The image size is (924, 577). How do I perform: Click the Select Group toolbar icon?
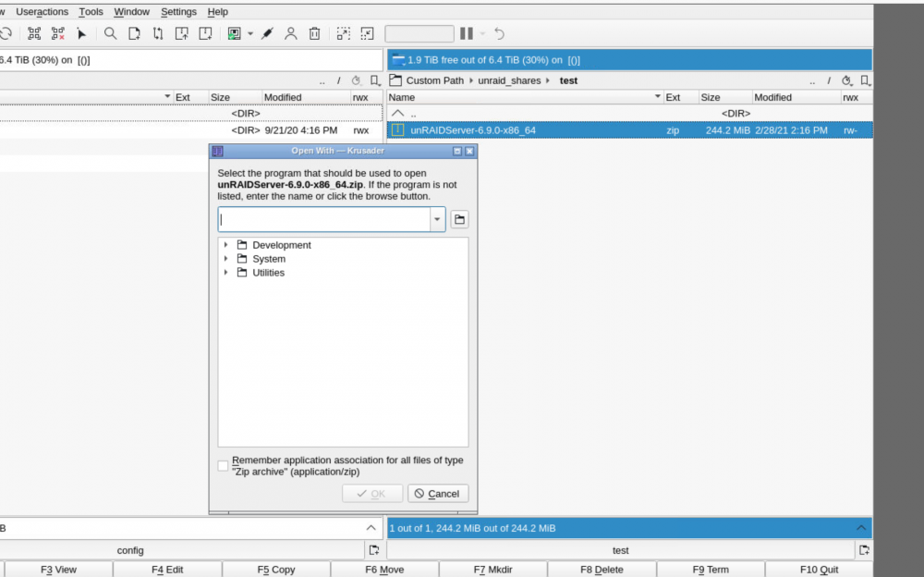(x=34, y=33)
